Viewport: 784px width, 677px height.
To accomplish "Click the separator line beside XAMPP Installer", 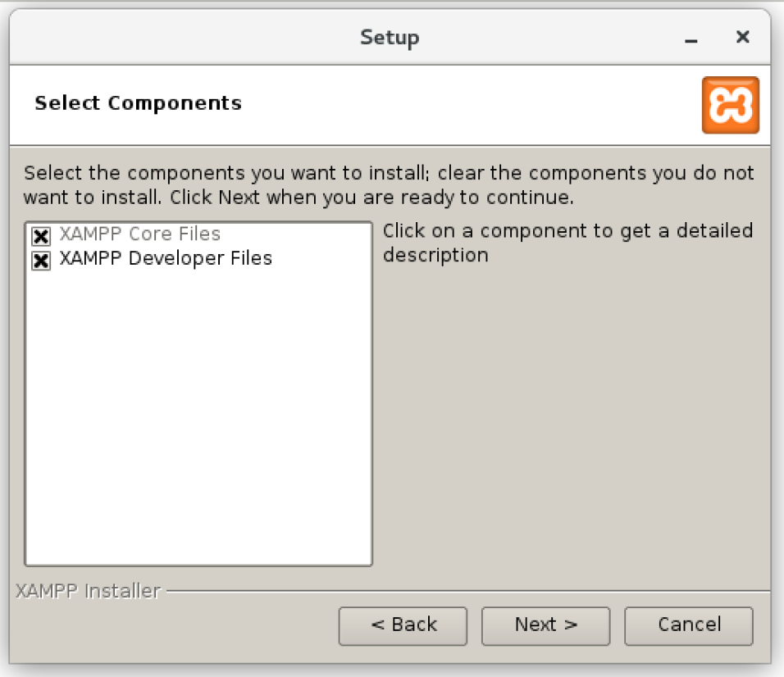I will (x=468, y=592).
